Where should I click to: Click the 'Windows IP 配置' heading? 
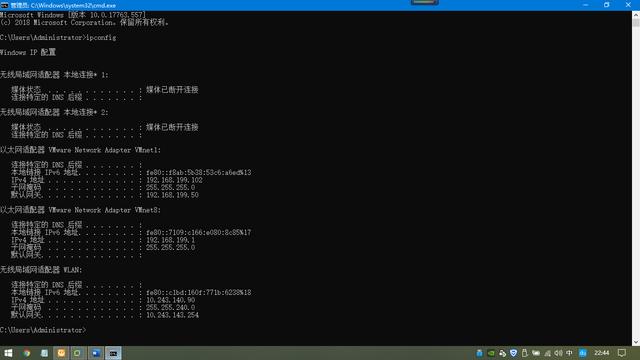coord(28,52)
